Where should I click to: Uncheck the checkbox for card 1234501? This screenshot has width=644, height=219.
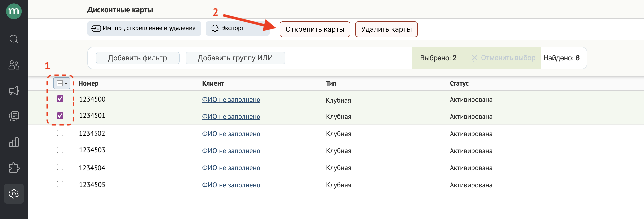(x=60, y=116)
